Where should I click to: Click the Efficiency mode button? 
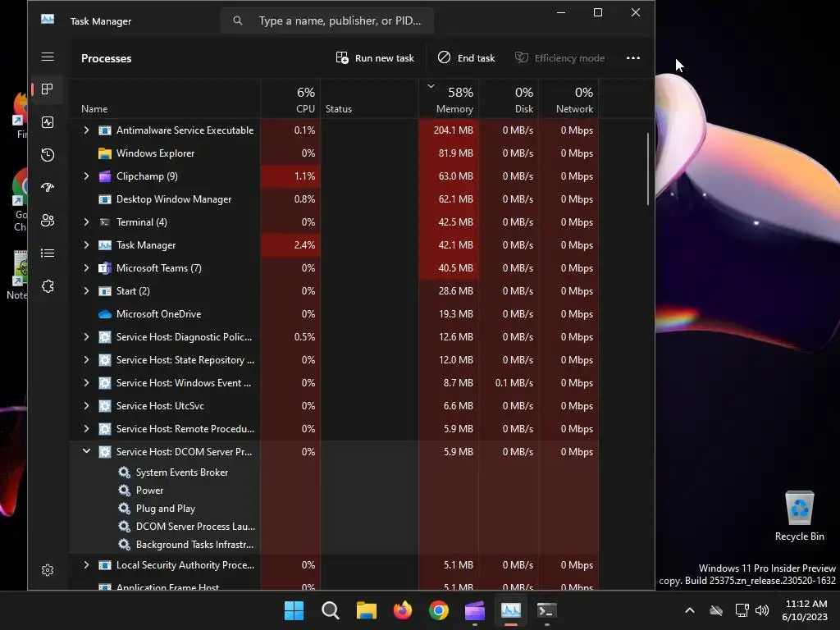click(559, 58)
